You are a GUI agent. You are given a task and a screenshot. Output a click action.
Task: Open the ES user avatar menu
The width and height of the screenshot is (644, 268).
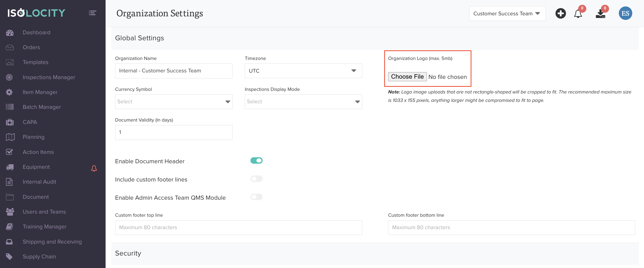pos(625,13)
